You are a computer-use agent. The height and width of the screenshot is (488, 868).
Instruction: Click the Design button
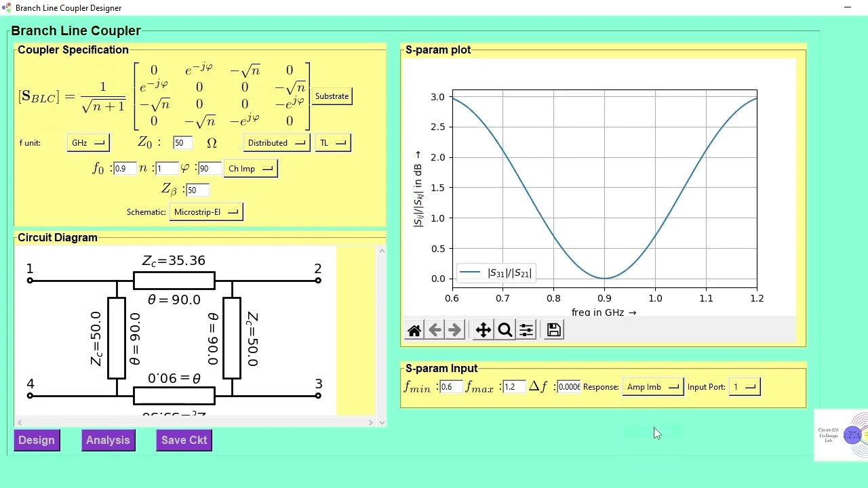(x=37, y=441)
